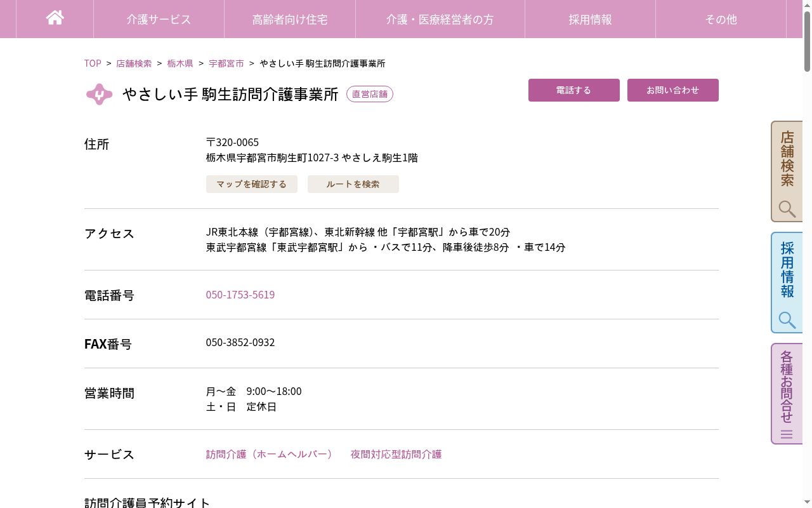The height and width of the screenshot is (508, 812).
Task: Open the 介護サービス menu
Action: tap(159, 19)
